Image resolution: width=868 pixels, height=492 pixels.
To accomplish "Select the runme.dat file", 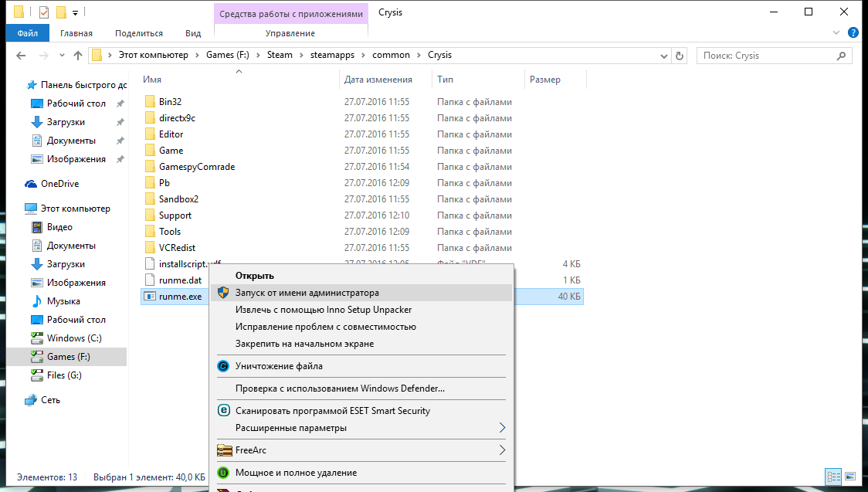I will pyautogui.click(x=181, y=280).
